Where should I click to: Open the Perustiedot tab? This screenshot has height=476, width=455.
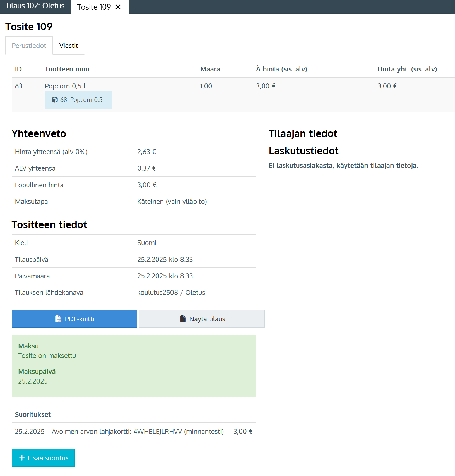point(29,46)
